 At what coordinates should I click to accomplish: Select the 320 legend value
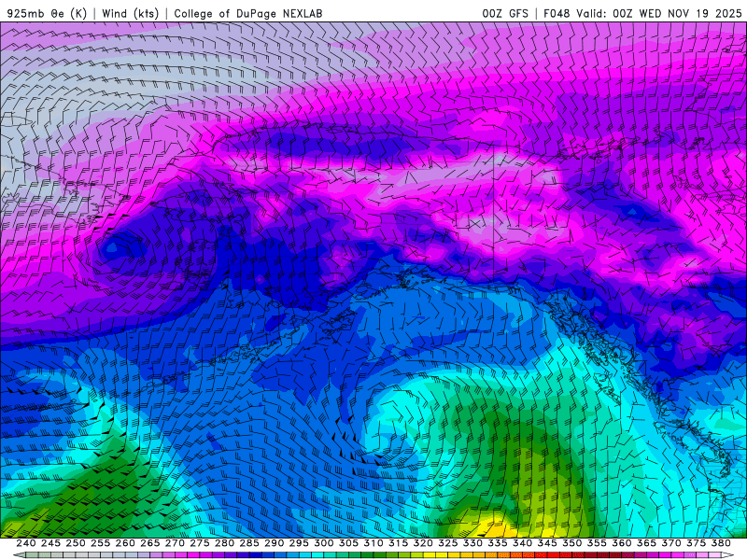coord(423,543)
